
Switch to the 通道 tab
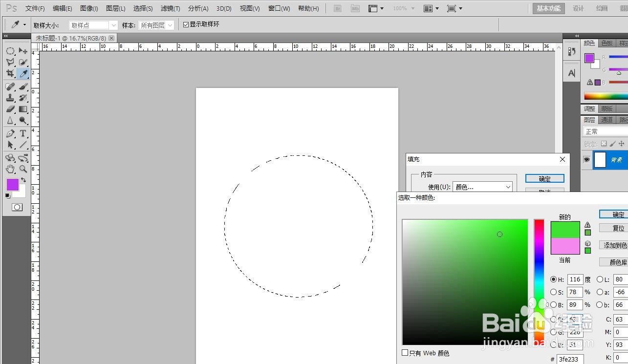click(x=607, y=120)
